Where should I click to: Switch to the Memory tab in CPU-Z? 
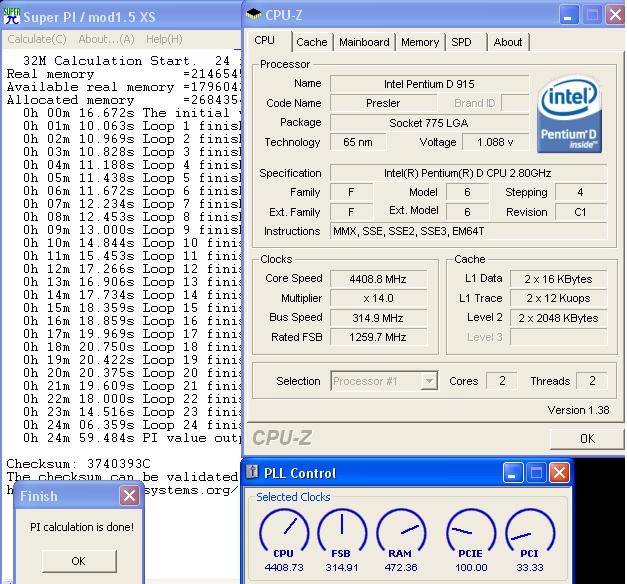[x=420, y=42]
